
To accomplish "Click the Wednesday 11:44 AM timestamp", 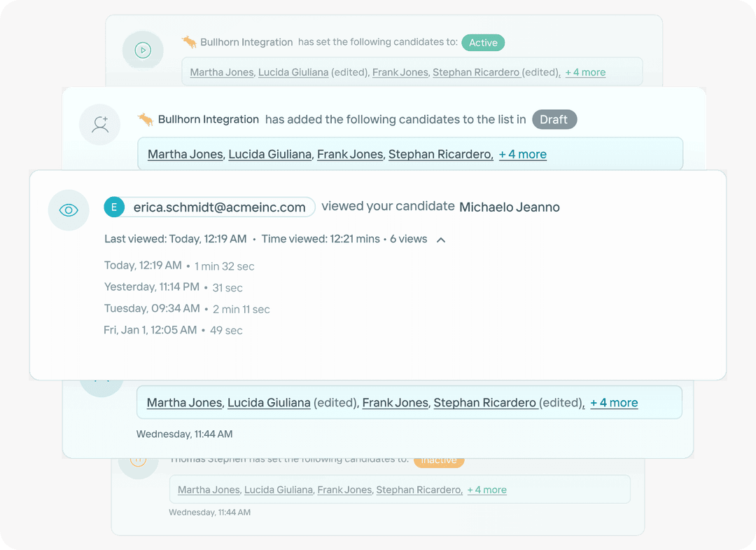I will coord(184,434).
